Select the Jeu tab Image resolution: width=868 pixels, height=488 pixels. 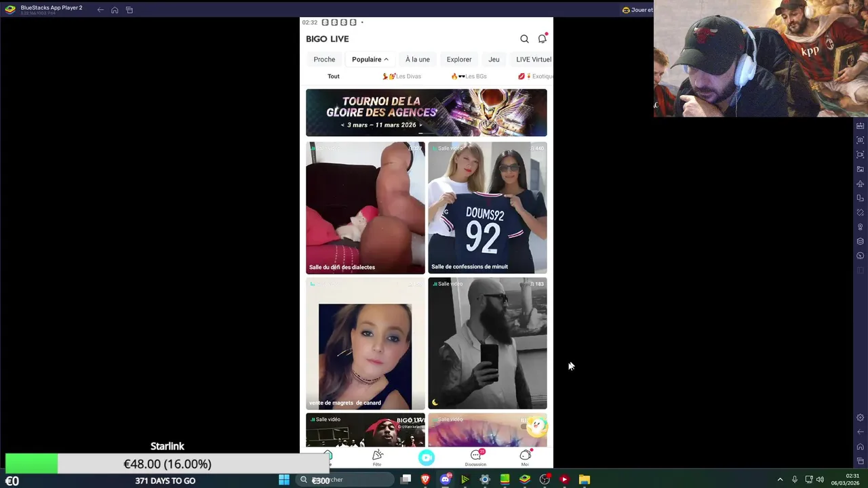click(494, 59)
